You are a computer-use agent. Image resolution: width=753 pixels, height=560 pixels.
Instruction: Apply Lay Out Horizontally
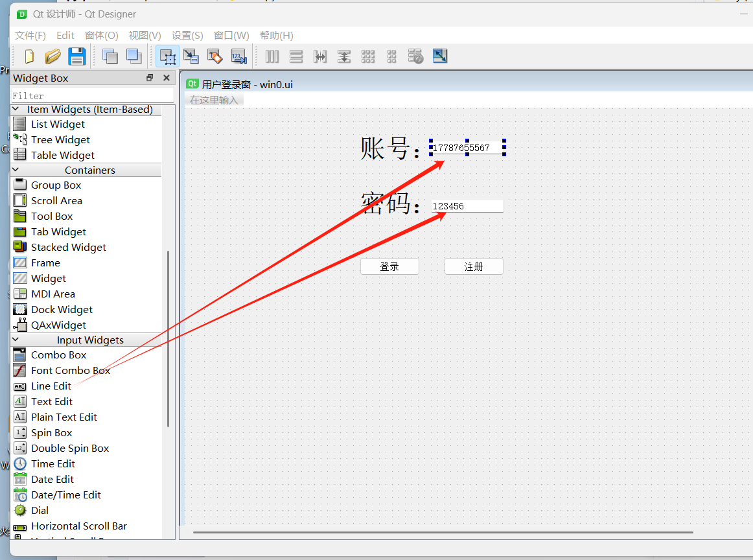click(272, 56)
